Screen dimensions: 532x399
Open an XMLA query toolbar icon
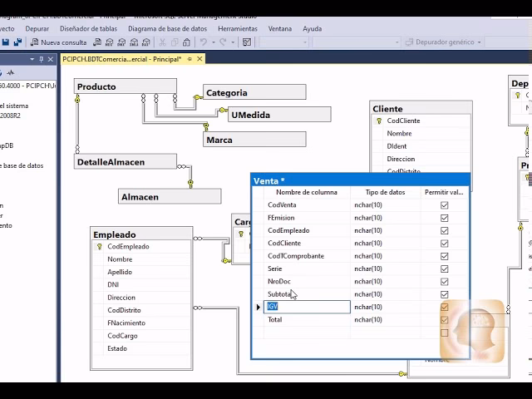point(134,42)
